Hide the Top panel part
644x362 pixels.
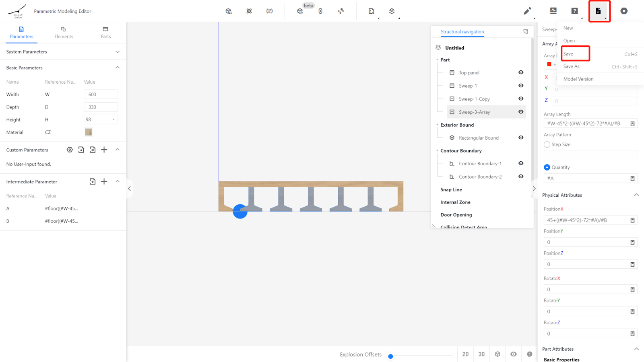pos(521,72)
